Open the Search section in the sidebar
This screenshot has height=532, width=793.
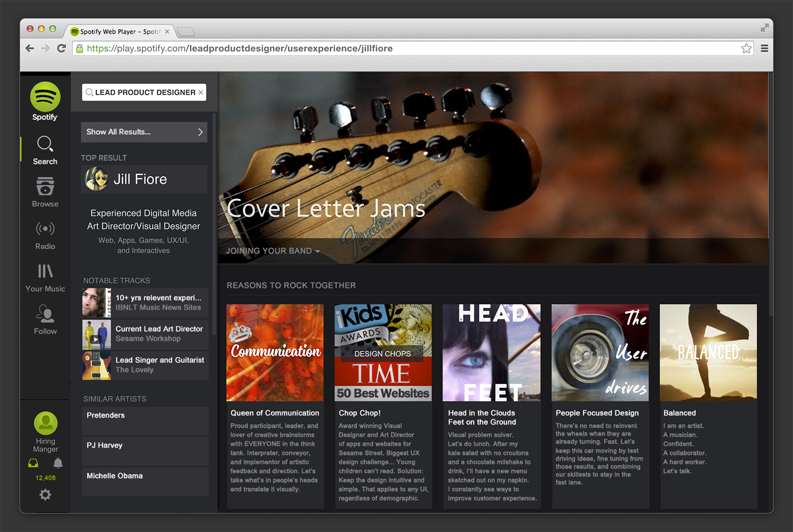[x=45, y=150]
